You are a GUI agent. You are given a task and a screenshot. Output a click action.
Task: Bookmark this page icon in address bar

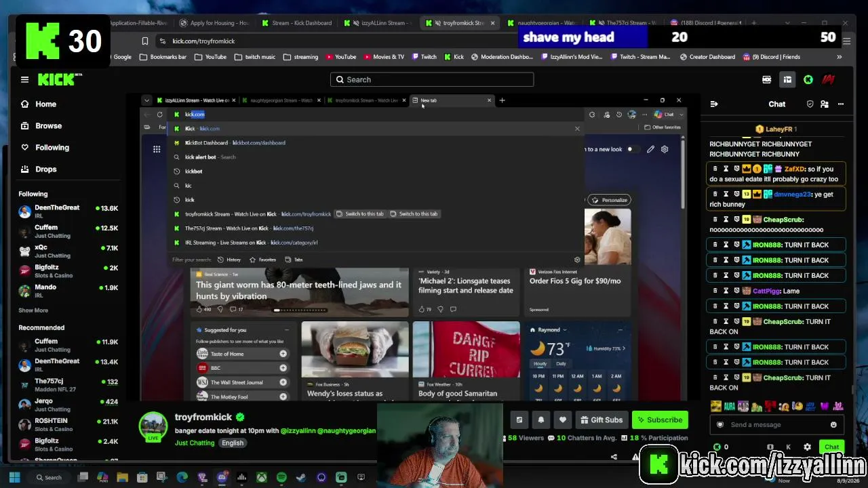(144, 41)
